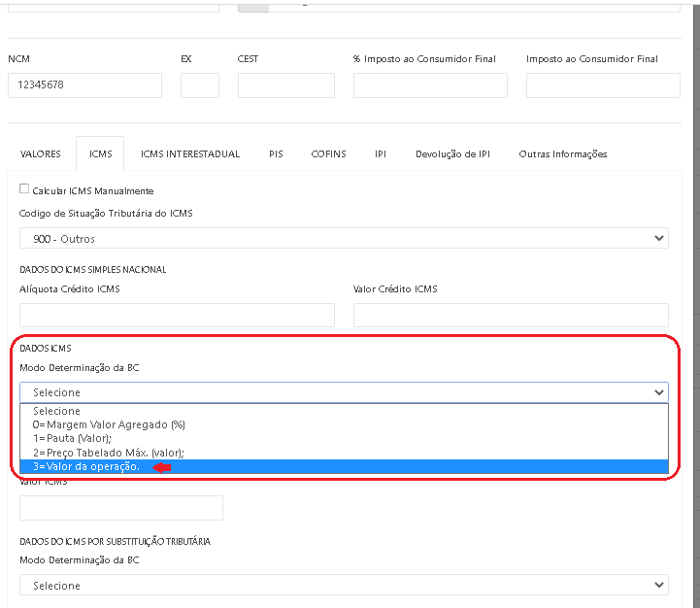
Task: Focus the CEST input field
Action: click(x=285, y=85)
